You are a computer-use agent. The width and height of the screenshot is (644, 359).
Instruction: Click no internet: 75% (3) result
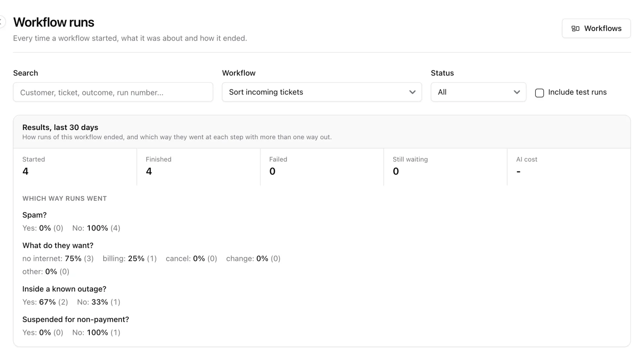click(x=58, y=259)
